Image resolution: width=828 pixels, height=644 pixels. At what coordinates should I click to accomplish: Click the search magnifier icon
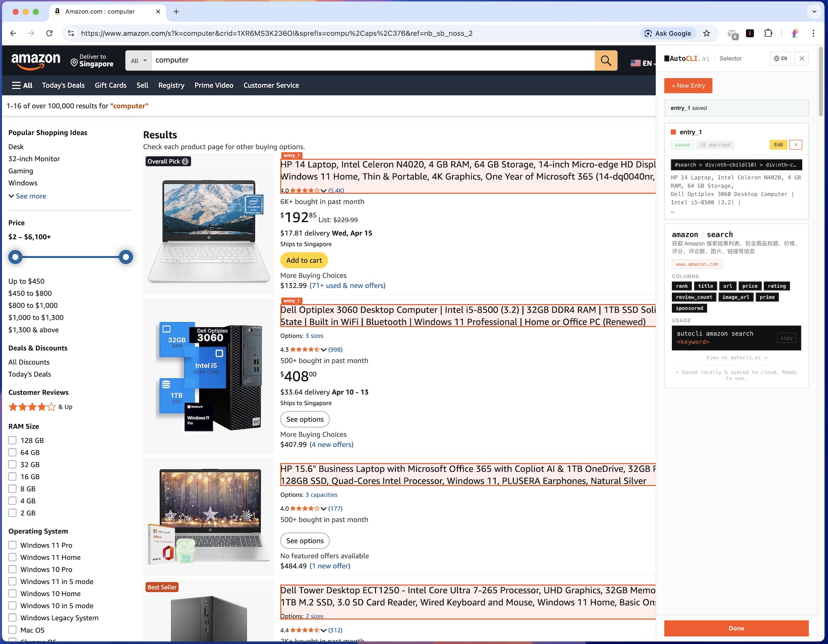click(606, 60)
